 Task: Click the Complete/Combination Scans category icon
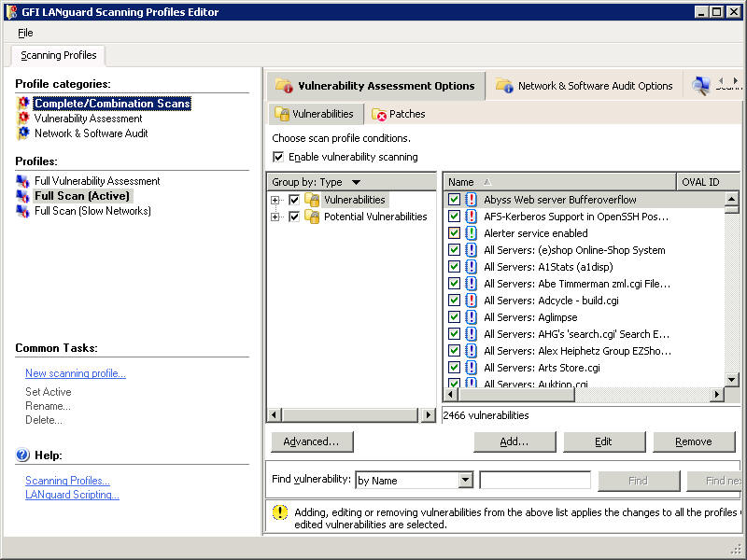[x=23, y=103]
